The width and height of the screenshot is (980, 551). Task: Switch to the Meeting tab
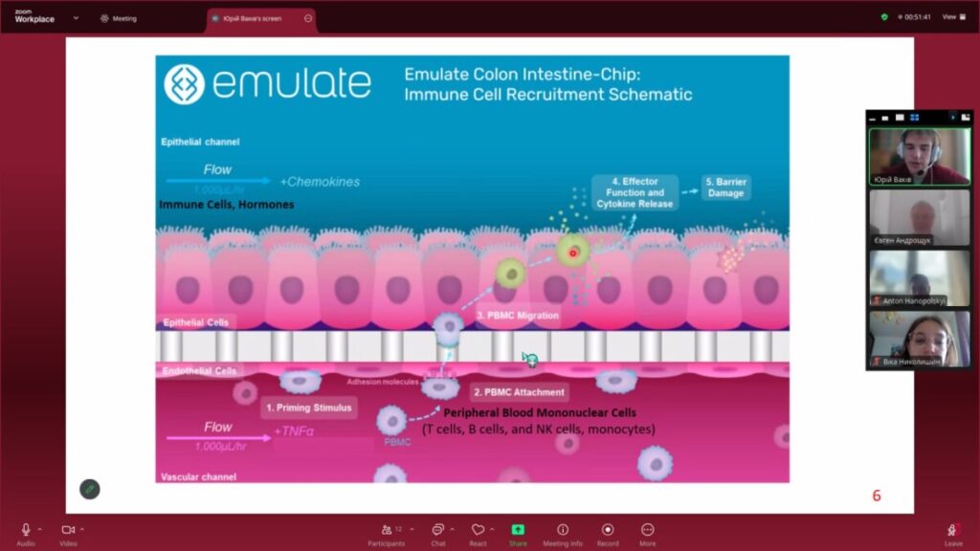click(x=119, y=19)
